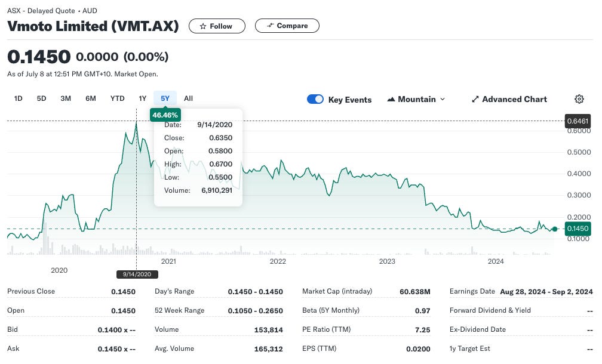Open the Advanced Chart link

[x=509, y=99]
